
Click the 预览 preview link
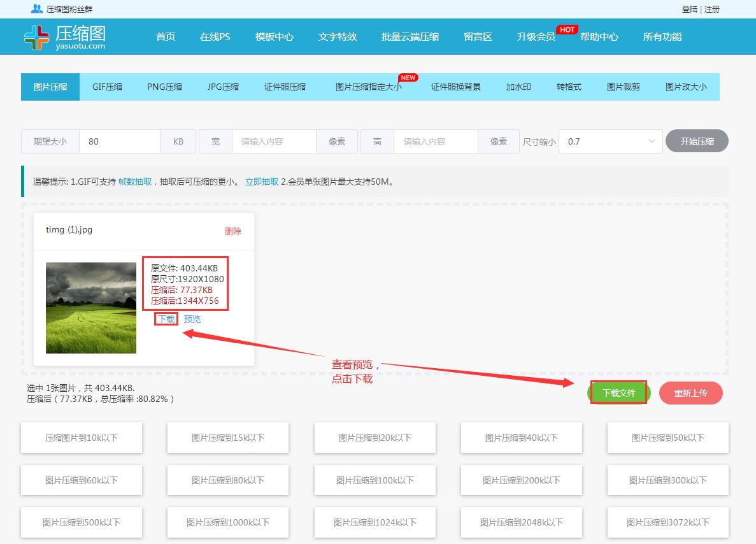192,319
